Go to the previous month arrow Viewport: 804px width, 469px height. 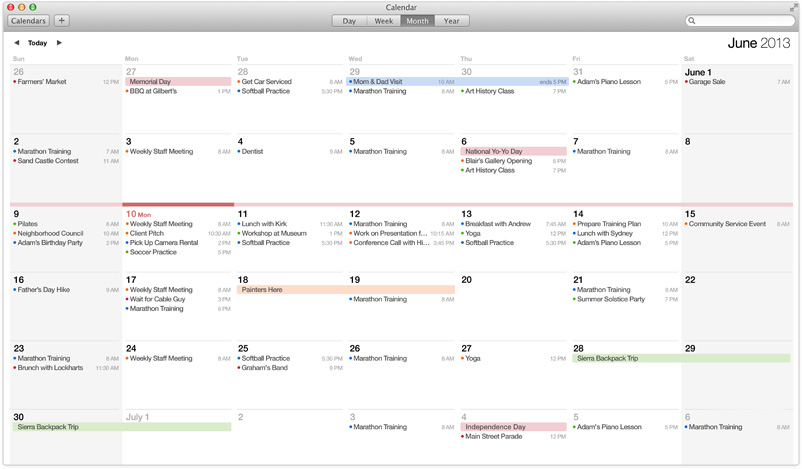pyautogui.click(x=16, y=43)
